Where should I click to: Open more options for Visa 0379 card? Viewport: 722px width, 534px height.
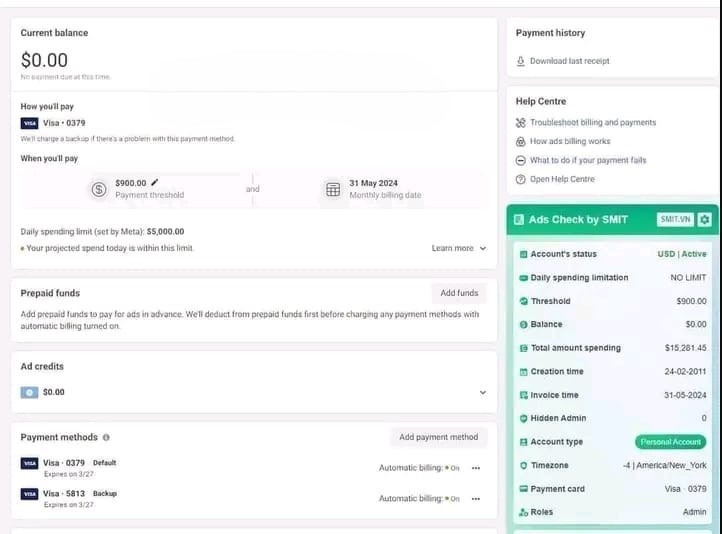pyautogui.click(x=476, y=468)
